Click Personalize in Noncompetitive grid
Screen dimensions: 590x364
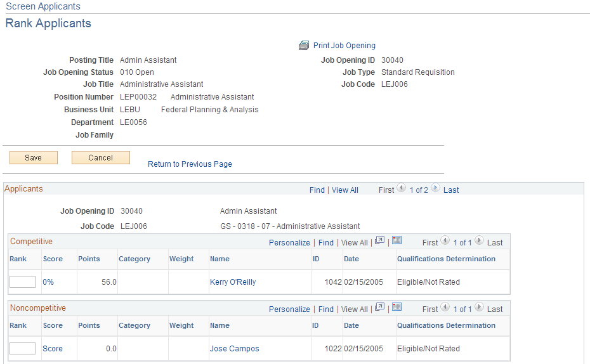click(289, 309)
